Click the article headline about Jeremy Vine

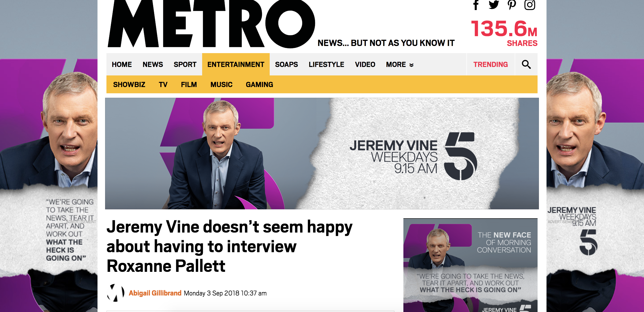tap(229, 246)
